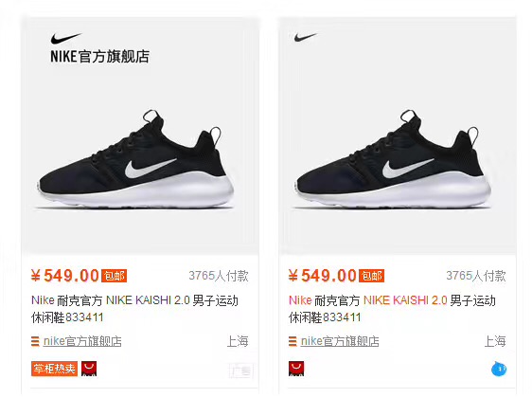Click 包邮 badge on right product

click(371, 276)
